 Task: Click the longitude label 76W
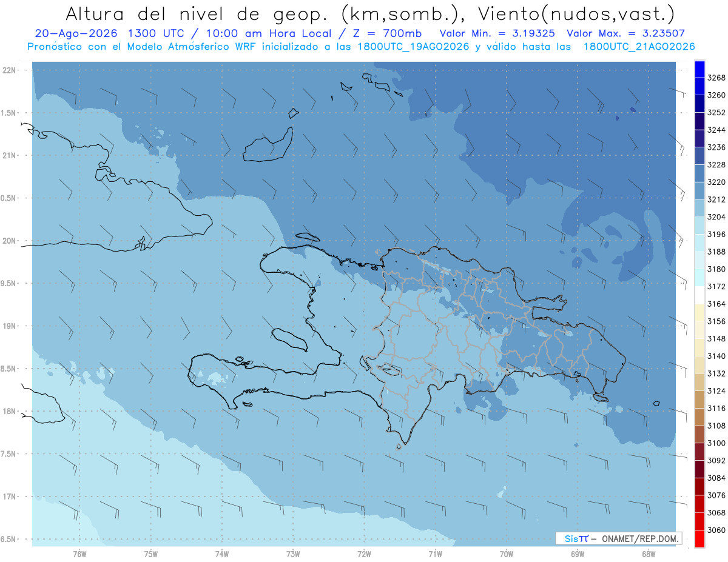79,554
